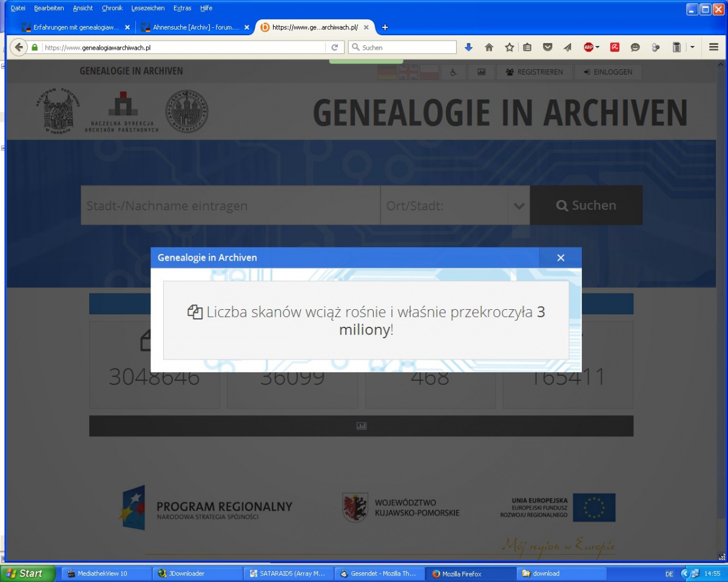Click the reload page icon in the address bar
Screen dimensions: 728x582
[334, 47]
